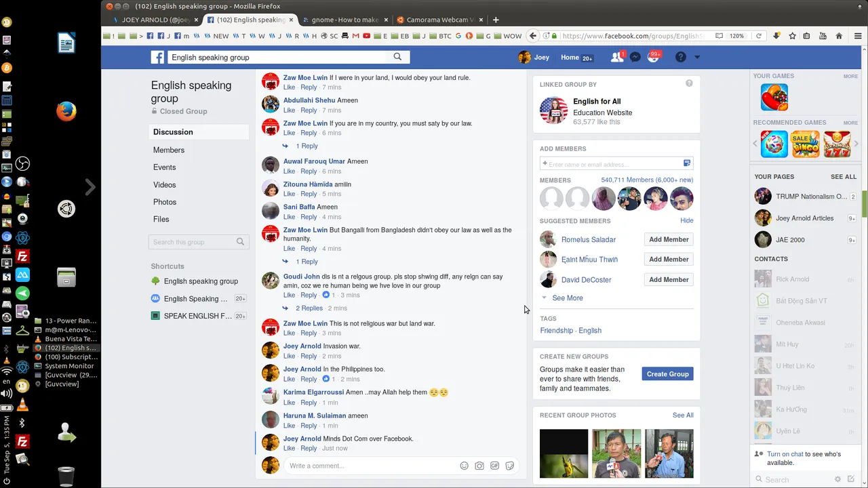Viewport: 868px width, 488px height.
Task: Open the Friendship tag link
Action: 557,331
